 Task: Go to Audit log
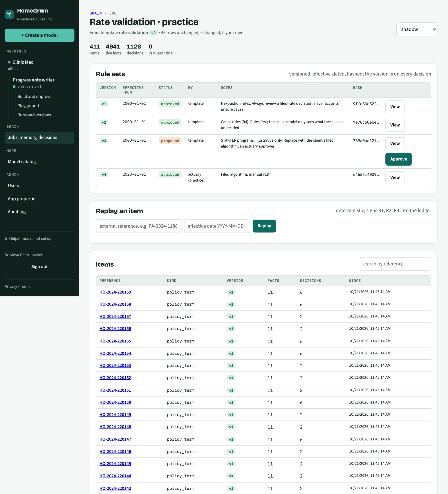pyautogui.click(x=17, y=212)
